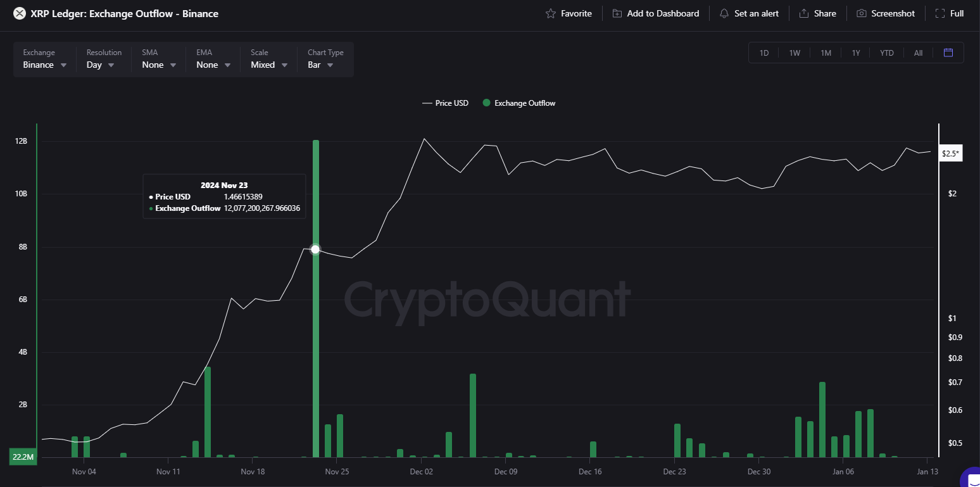Click the Favorite star icon
980x487 pixels.
(550, 13)
